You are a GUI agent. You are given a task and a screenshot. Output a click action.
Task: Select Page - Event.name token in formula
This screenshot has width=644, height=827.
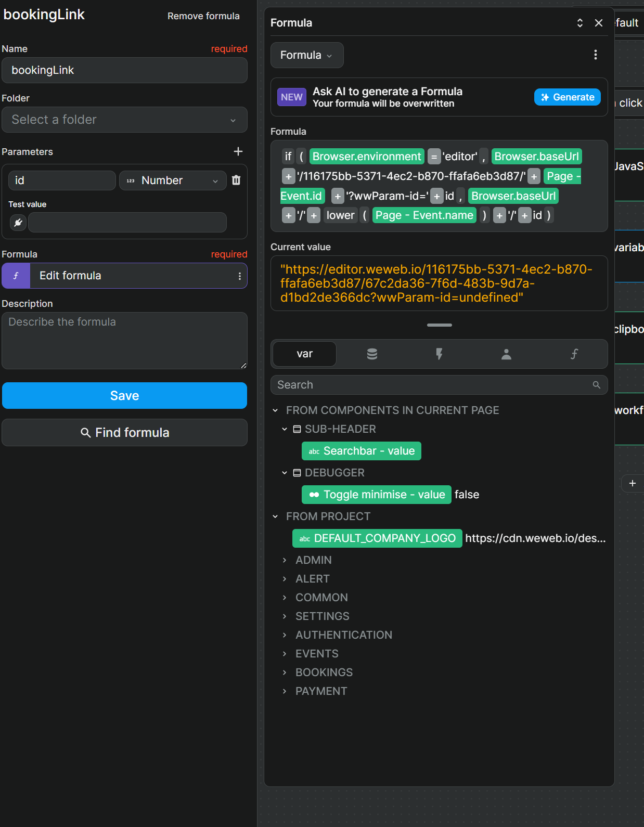point(424,215)
